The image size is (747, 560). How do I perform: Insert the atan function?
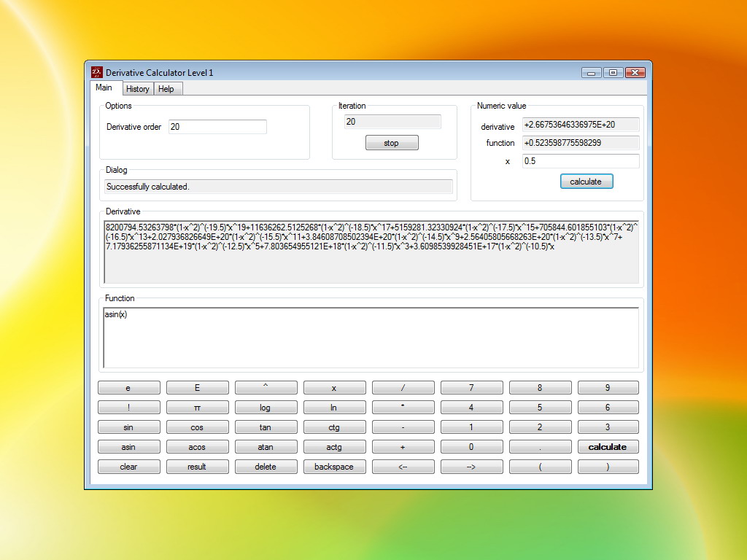pos(266,447)
